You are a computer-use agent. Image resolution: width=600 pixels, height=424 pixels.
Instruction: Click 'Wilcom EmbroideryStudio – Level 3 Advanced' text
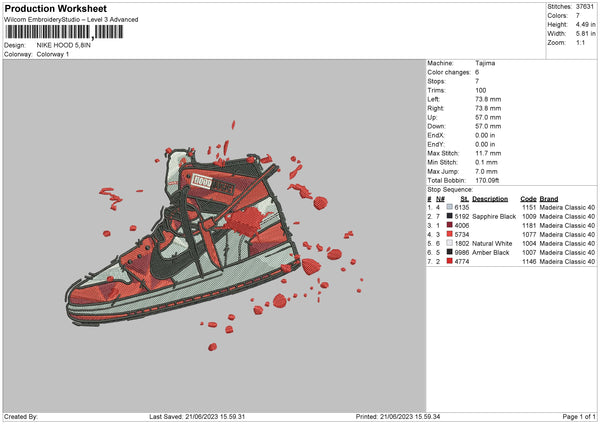tap(71, 20)
